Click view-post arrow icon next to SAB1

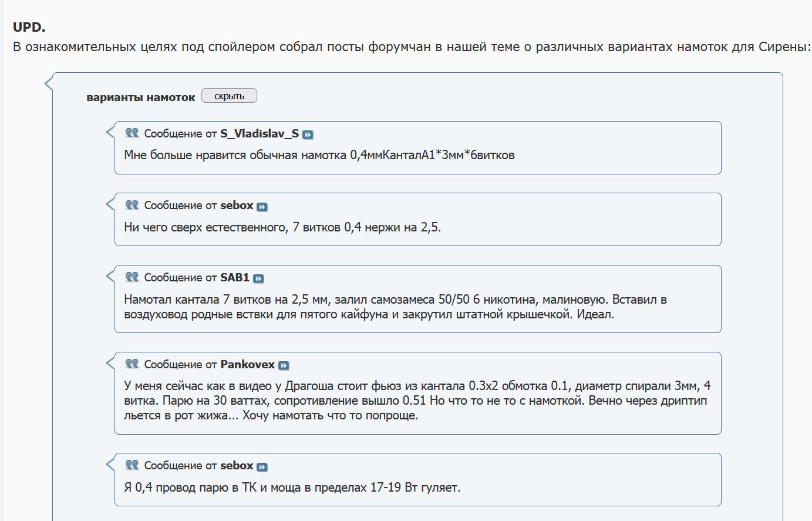(258, 278)
